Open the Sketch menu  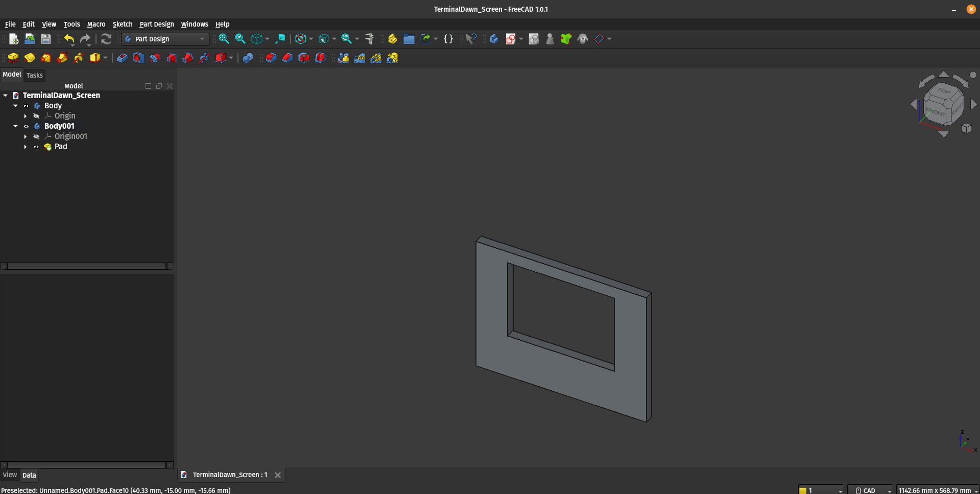point(123,24)
